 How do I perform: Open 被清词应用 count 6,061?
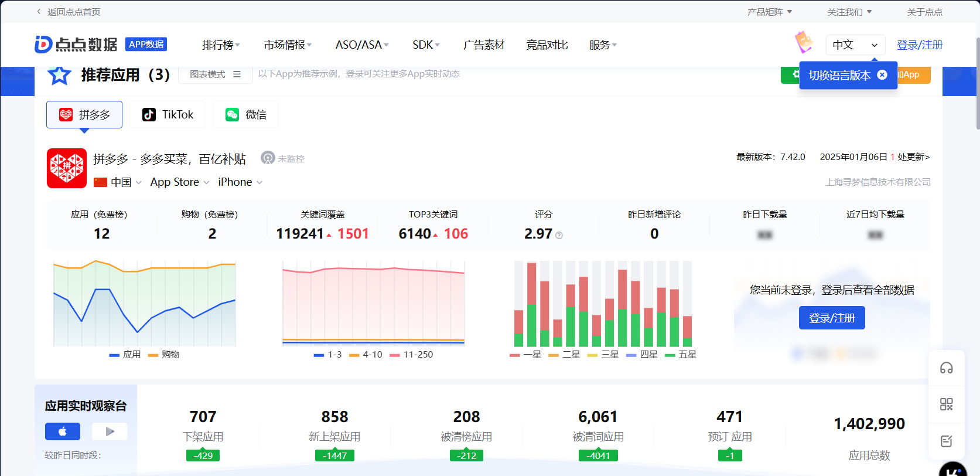click(x=598, y=417)
